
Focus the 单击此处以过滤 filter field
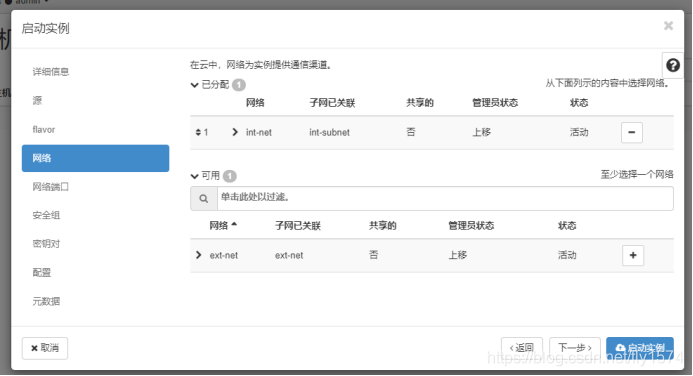445,198
